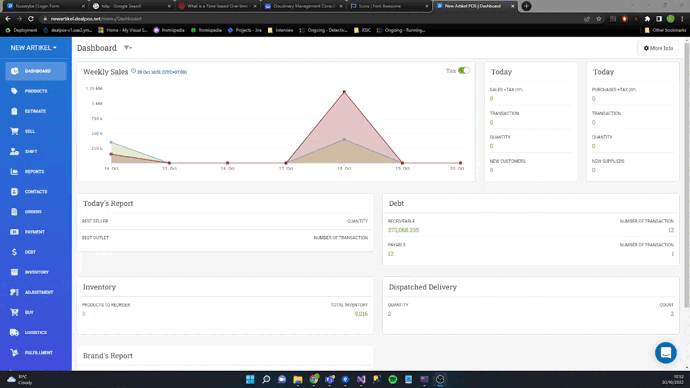Switch to Time-based One-time tab
Image resolution: width=690 pixels, height=388 pixels.
click(x=217, y=6)
